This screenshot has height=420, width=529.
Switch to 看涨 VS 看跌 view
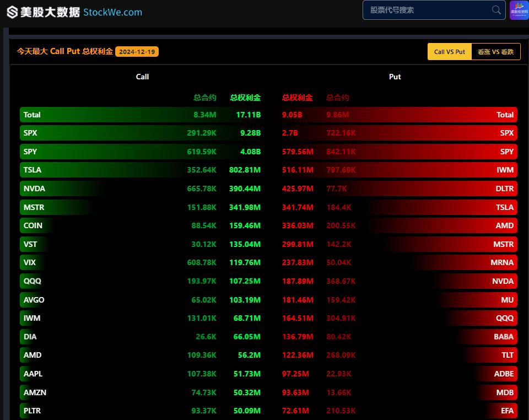(495, 52)
